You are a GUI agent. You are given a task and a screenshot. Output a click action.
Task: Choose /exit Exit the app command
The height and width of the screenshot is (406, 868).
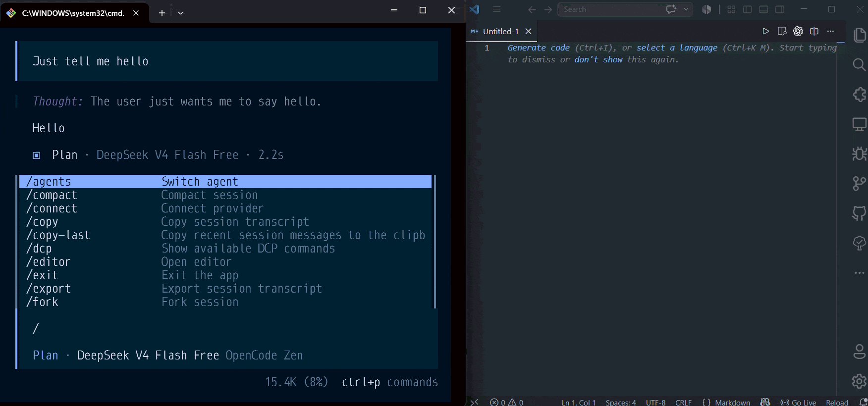pos(225,275)
